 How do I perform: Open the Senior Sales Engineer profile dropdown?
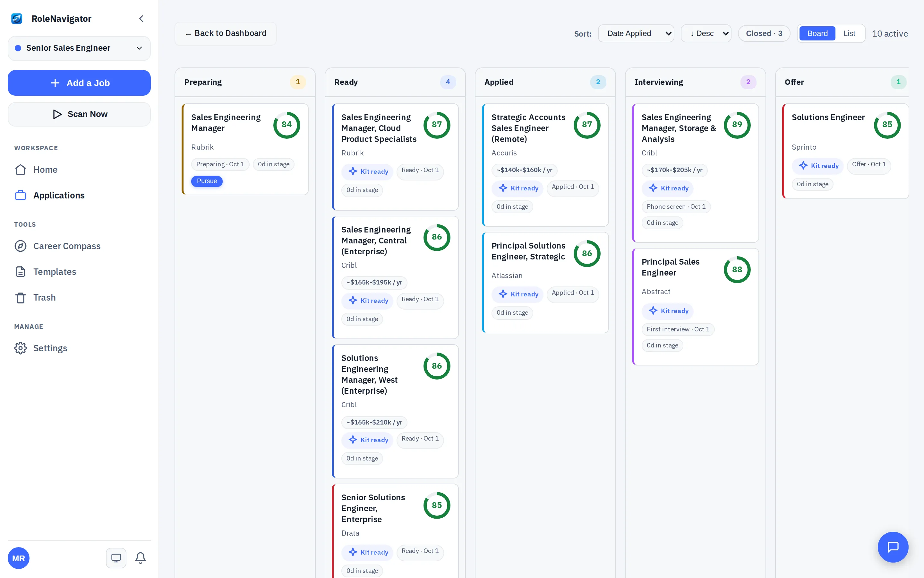coord(79,48)
